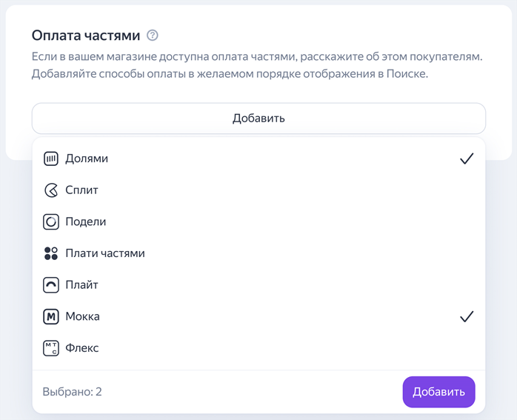
Task: Click the Плати частями four-dots icon
Action: click(x=51, y=253)
